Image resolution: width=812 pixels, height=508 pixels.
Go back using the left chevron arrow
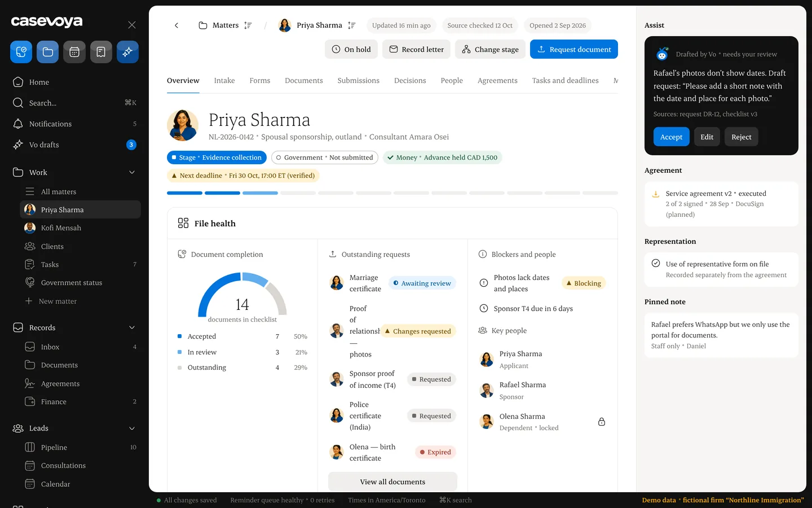(x=176, y=25)
